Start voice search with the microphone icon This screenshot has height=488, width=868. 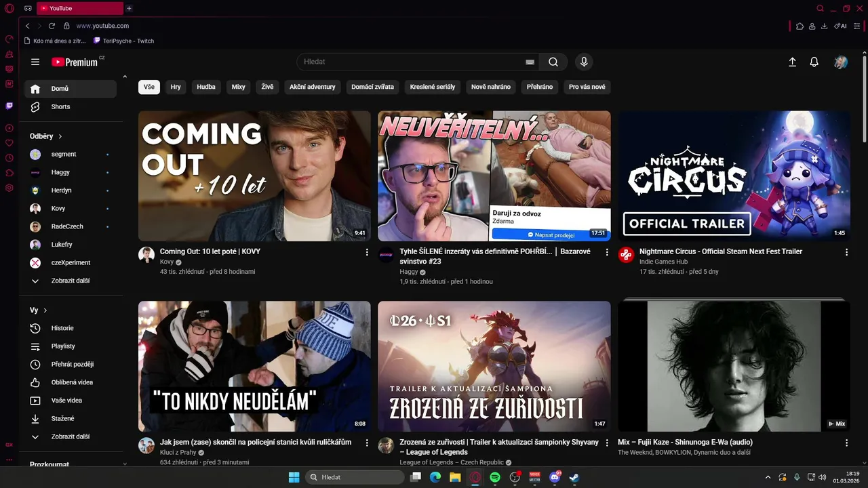(x=584, y=62)
